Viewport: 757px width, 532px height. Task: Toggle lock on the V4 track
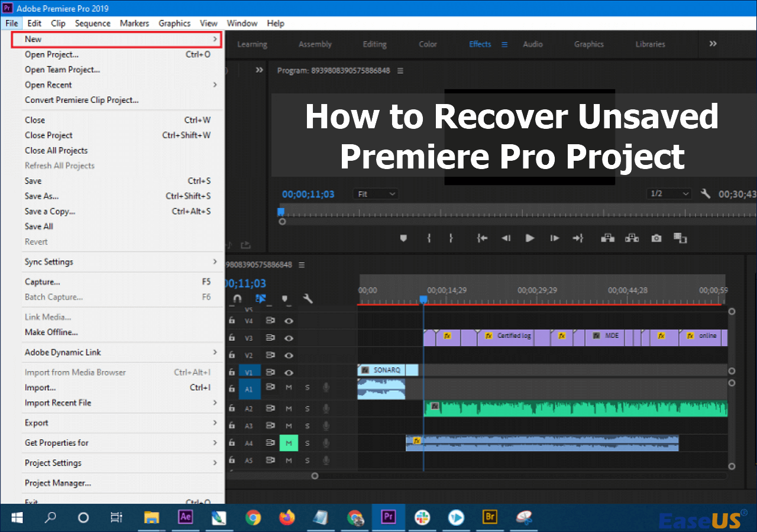point(232,321)
